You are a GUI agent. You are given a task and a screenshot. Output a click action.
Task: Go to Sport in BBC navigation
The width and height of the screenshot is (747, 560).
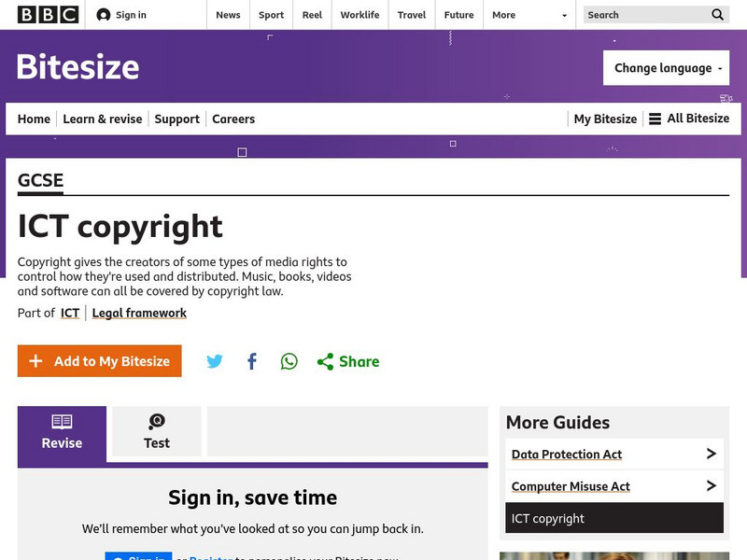271,15
